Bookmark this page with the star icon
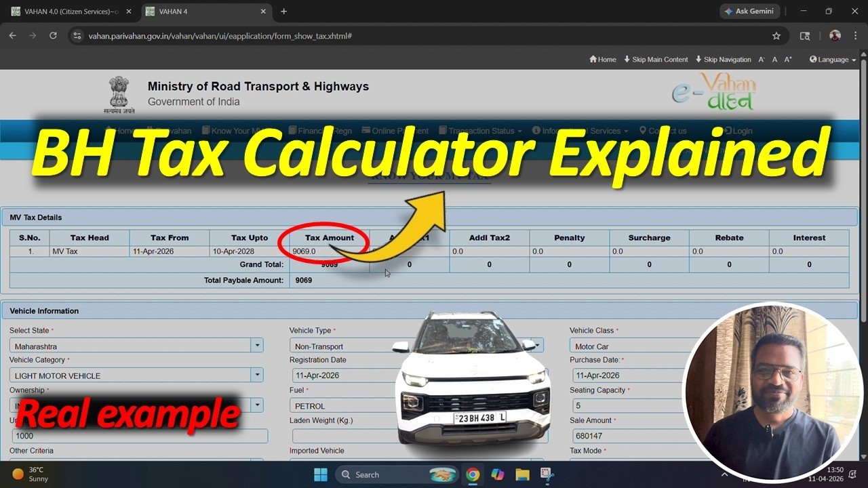This screenshot has height=488, width=868. [776, 36]
